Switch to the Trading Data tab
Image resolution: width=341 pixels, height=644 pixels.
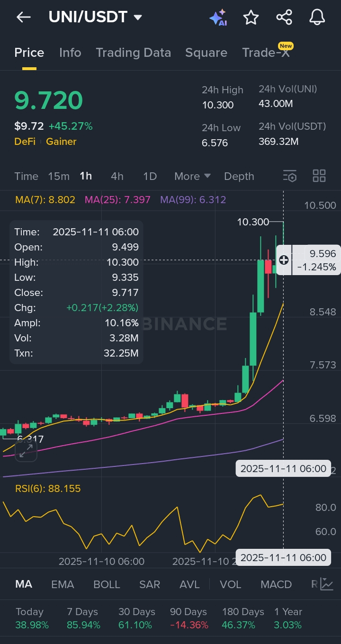133,53
